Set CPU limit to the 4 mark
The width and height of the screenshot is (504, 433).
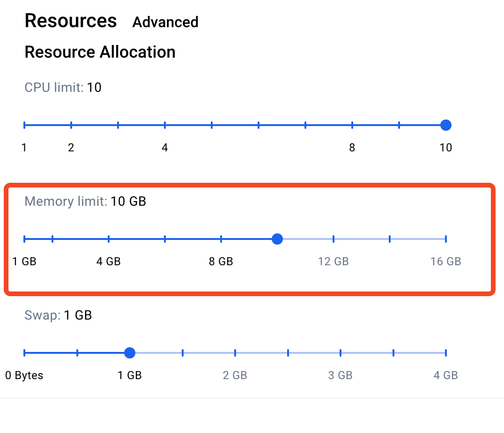[165, 125]
